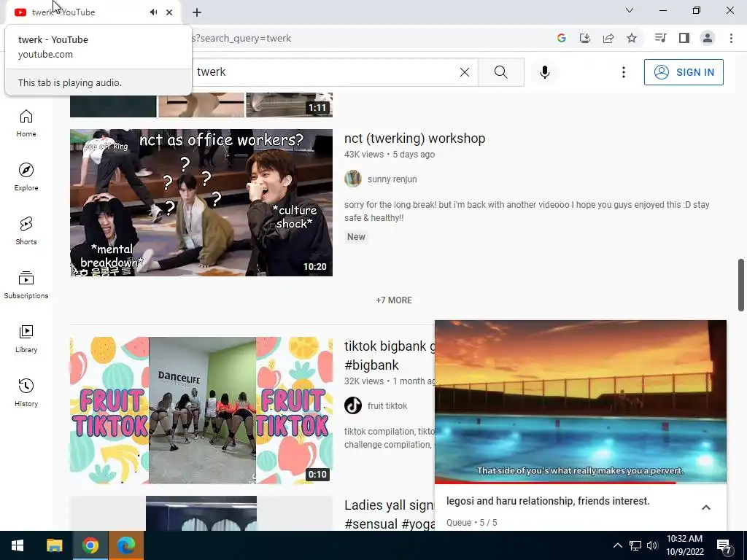Click fruit tiktok channel avatar

[x=353, y=405]
